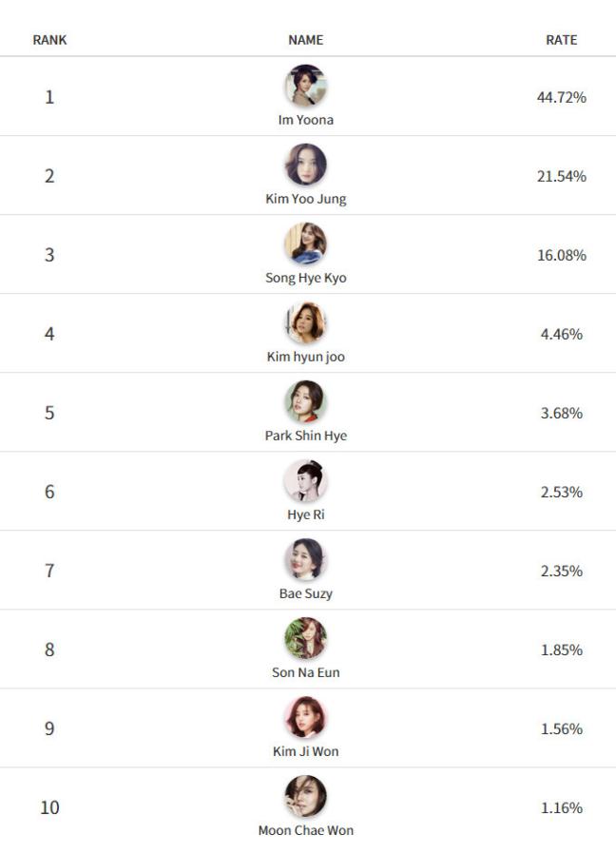This screenshot has width=616, height=854.
Task: Click the NAME column header
Action: coord(305,40)
